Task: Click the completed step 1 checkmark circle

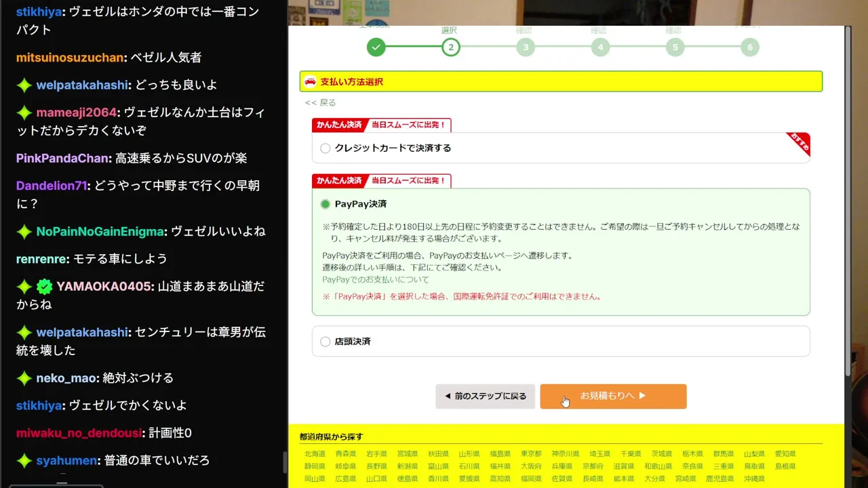Action: click(x=376, y=47)
